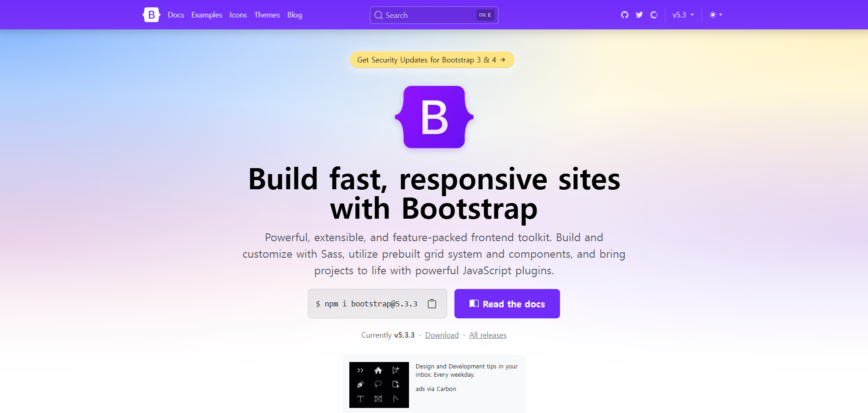Image resolution: width=868 pixels, height=413 pixels.
Task: Click the Download link
Action: (442, 335)
